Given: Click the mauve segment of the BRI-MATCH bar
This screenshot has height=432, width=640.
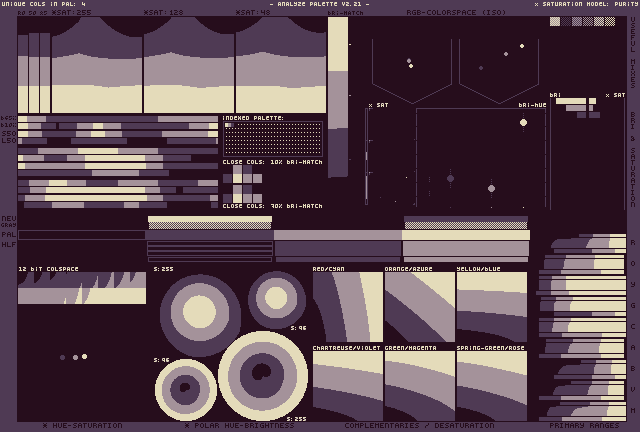Looking at the screenshot, I should [338, 100].
